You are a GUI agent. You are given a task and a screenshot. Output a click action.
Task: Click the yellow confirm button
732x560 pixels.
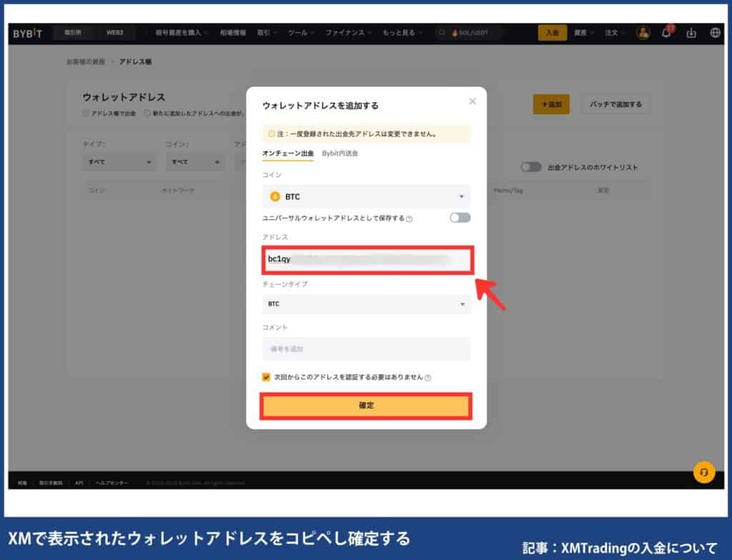366,406
